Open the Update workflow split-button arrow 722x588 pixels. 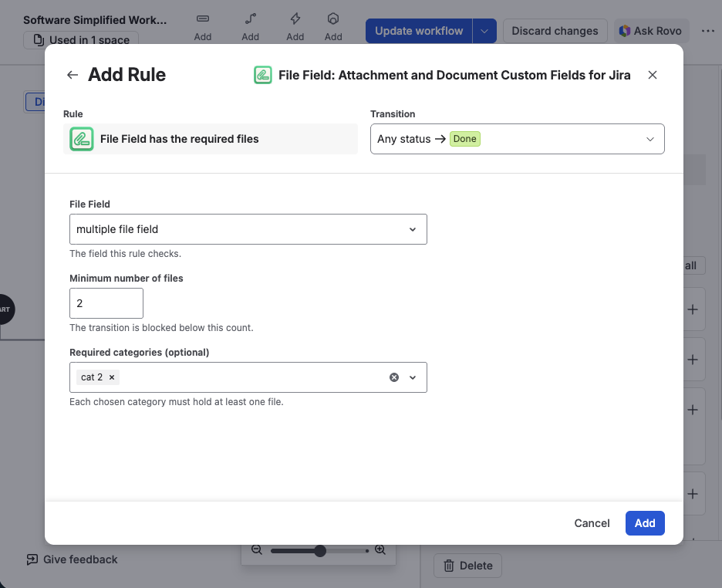click(484, 31)
